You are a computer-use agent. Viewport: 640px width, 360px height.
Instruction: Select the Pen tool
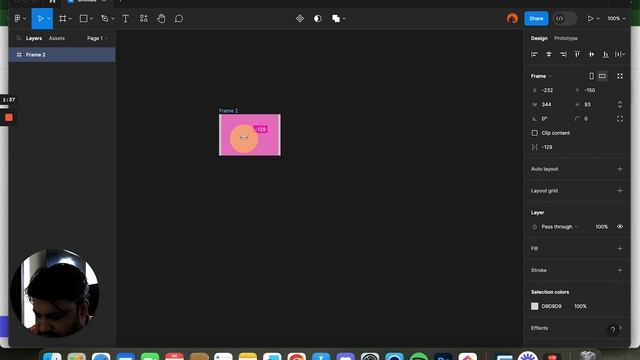[x=105, y=18]
